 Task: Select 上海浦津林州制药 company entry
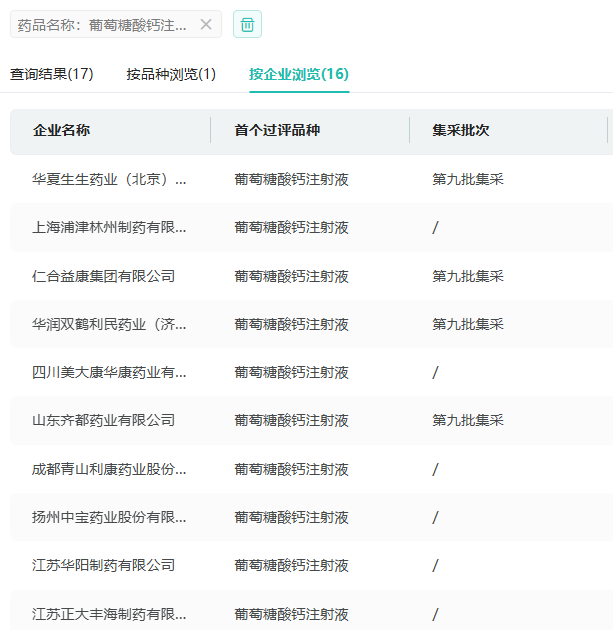109,228
